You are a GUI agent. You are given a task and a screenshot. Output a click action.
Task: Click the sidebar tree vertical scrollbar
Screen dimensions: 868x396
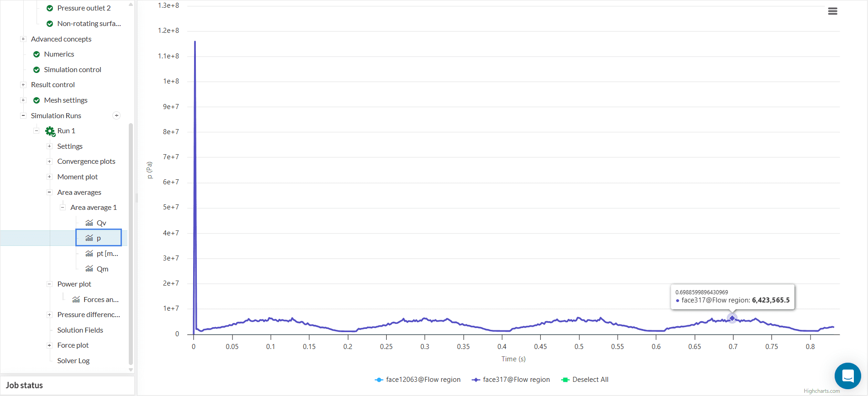point(131,242)
